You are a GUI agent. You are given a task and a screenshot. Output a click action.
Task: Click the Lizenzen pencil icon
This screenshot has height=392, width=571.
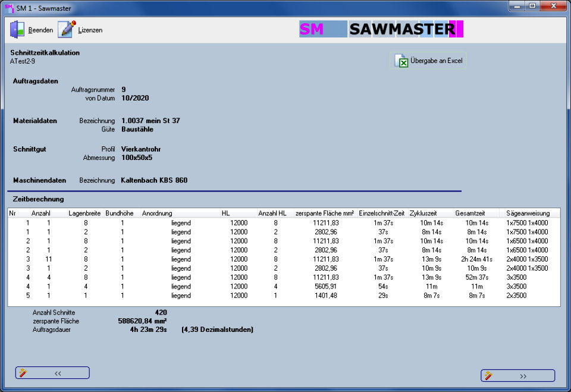(x=67, y=29)
